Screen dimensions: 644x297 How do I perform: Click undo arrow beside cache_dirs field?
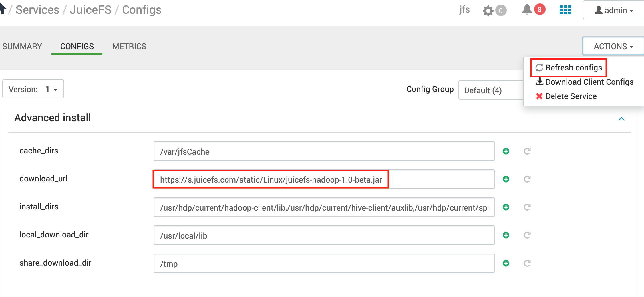coord(527,151)
